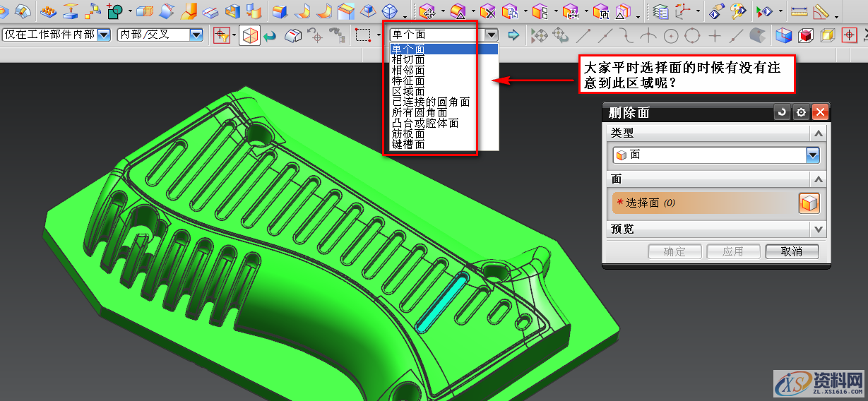Image resolution: width=868 pixels, height=401 pixels.
Task: Open the 类型 face type dropdown
Action: click(x=812, y=155)
